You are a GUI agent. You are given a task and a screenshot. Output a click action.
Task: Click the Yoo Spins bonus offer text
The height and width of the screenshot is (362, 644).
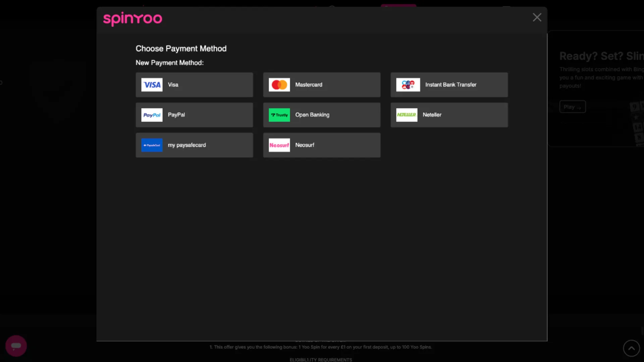pyautogui.click(x=321, y=347)
